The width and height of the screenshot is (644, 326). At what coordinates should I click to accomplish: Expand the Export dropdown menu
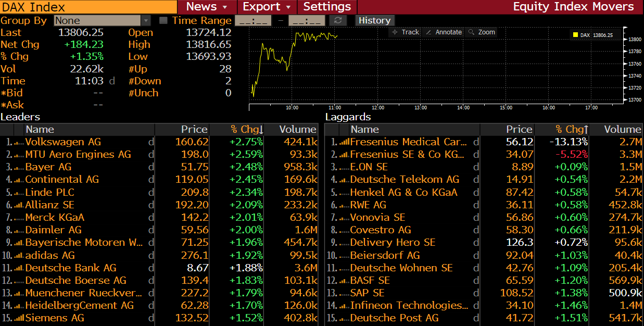(x=267, y=7)
